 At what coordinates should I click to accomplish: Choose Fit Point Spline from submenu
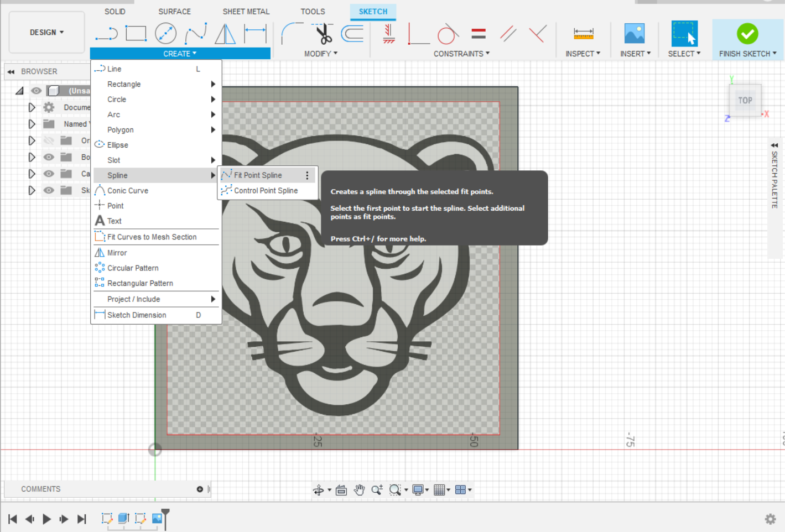click(267, 175)
